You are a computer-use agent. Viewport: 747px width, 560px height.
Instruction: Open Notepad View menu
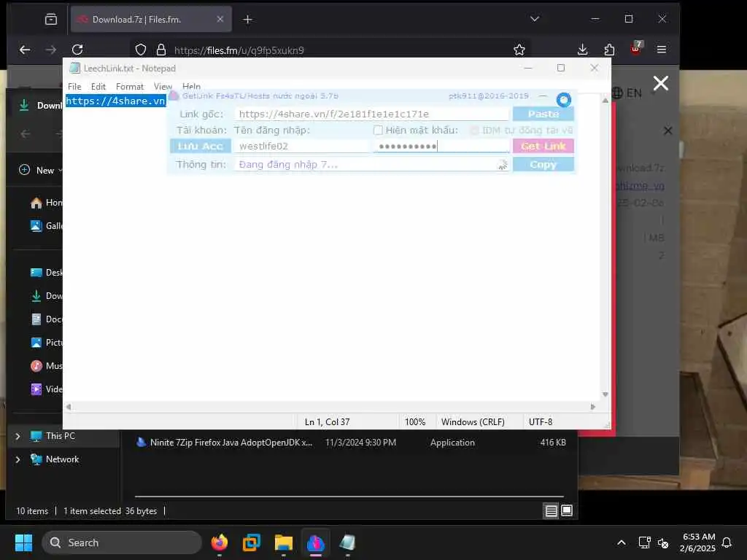pos(163,86)
